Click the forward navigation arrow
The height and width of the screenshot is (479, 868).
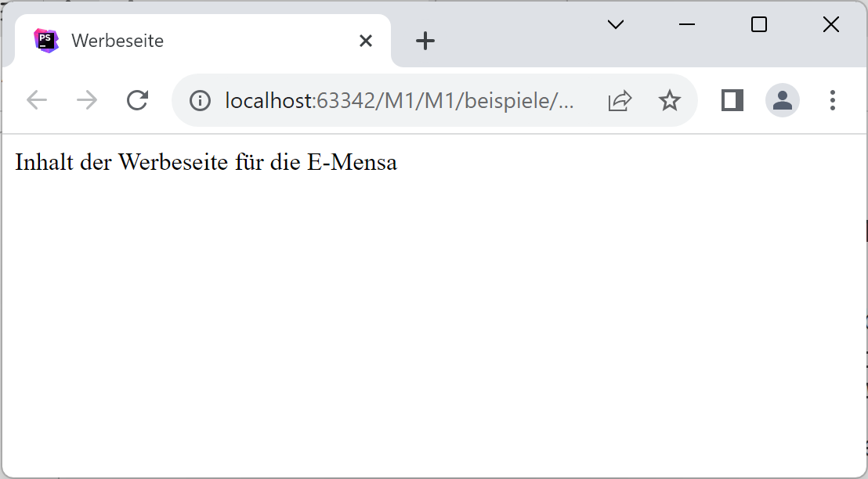pyautogui.click(x=87, y=100)
